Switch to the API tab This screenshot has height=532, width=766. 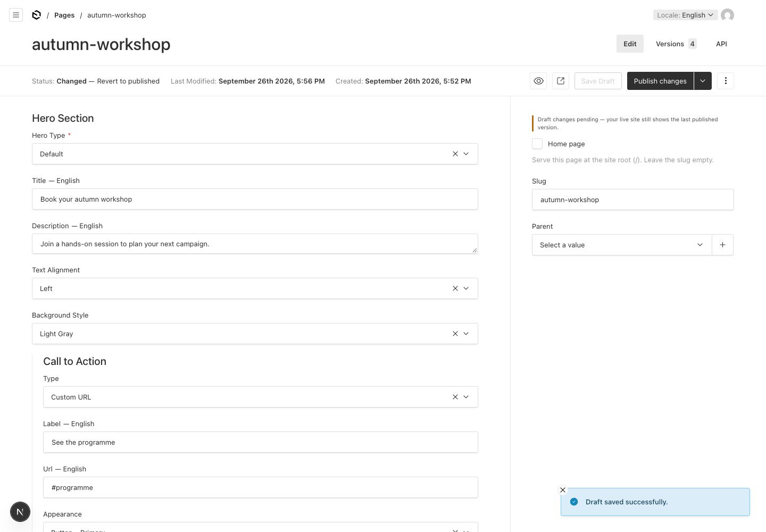(x=721, y=44)
